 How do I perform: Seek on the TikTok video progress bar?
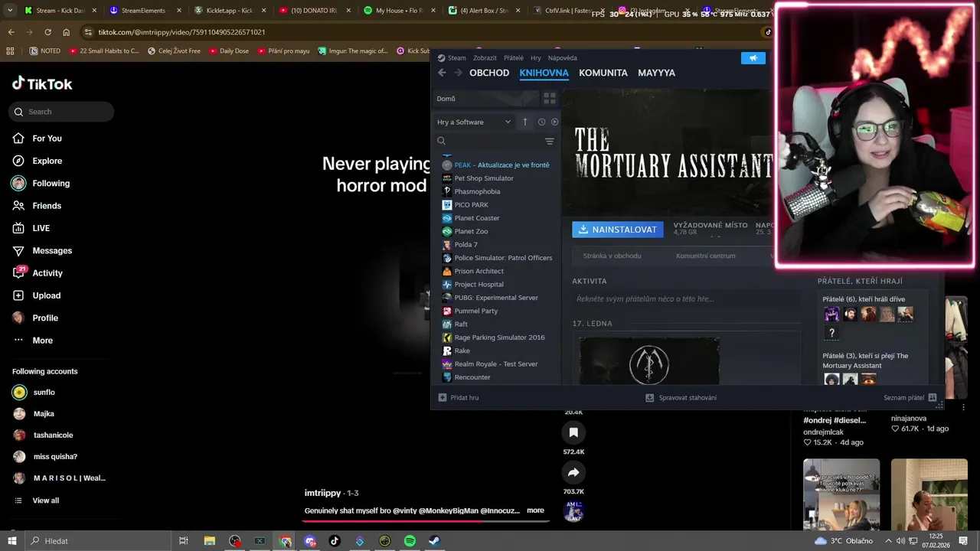pos(426,521)
